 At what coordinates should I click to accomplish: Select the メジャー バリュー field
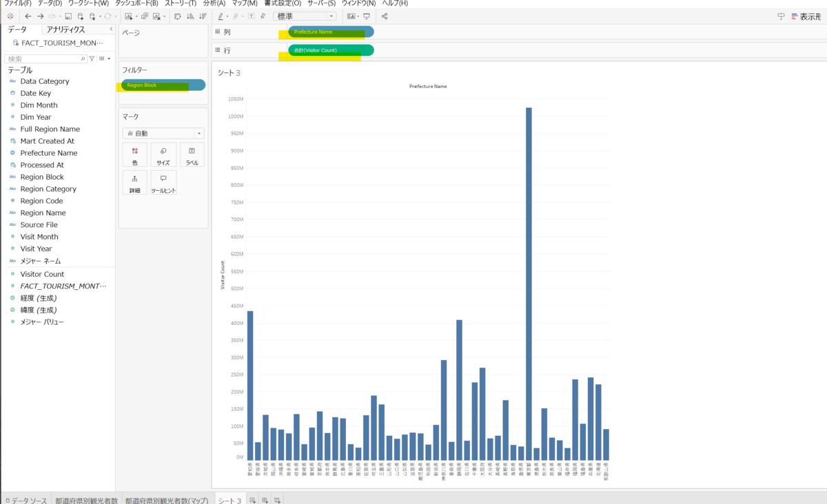tap(43, 322)
